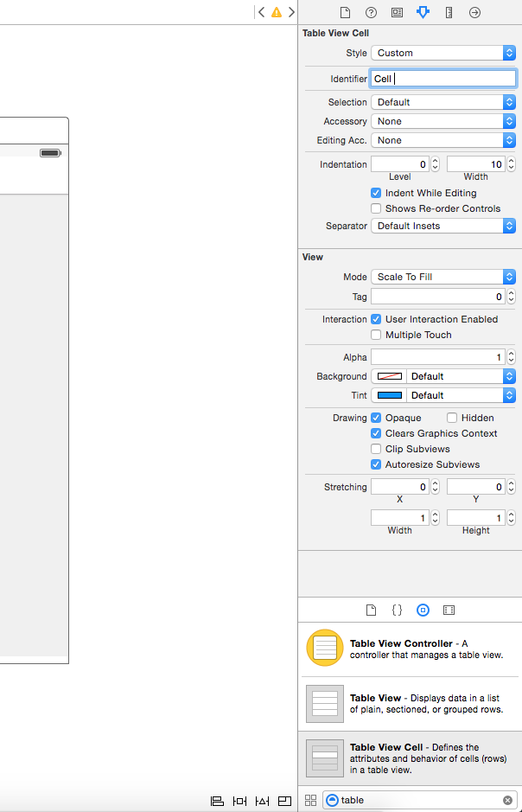
Task: Click the cell Identifier text field
Action: coord(443,79)
